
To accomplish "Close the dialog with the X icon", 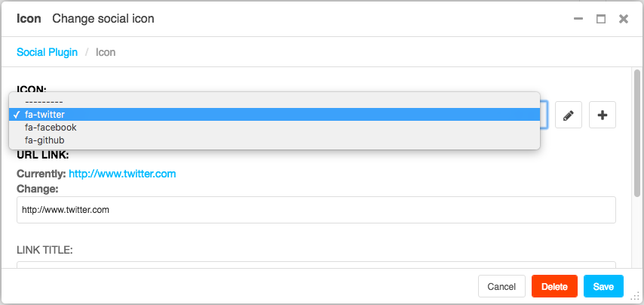I will (x=624, y=19).
